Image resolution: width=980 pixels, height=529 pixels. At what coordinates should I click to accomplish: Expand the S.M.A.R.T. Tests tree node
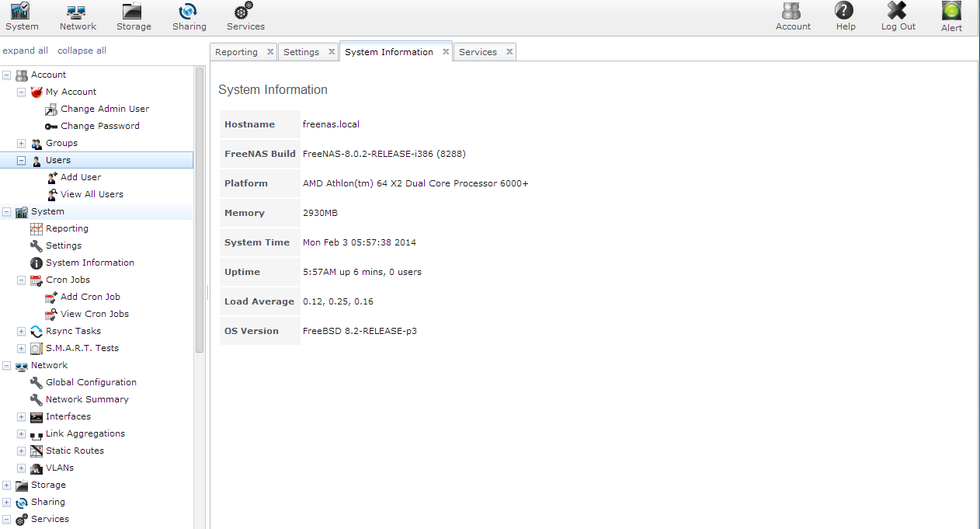(22, 348)
